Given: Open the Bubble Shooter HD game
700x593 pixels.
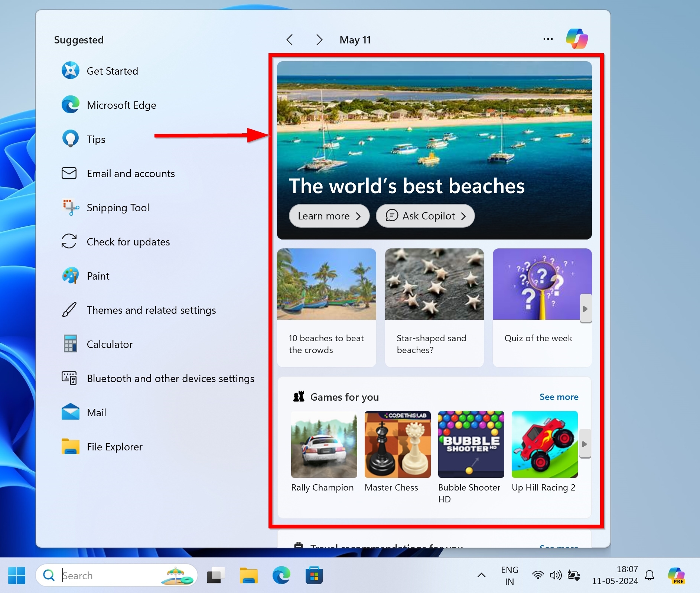Looking at the screenshot, I should [x=471, y=457].
